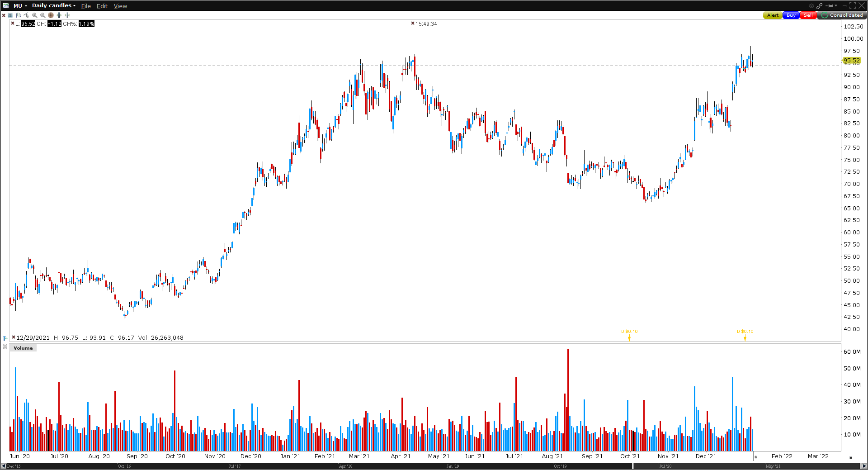The width and height of the screenshot is (868, 470).
Task: Open the MU symbol dropdown
Action: pyautogui.click(x=20, y=5)
